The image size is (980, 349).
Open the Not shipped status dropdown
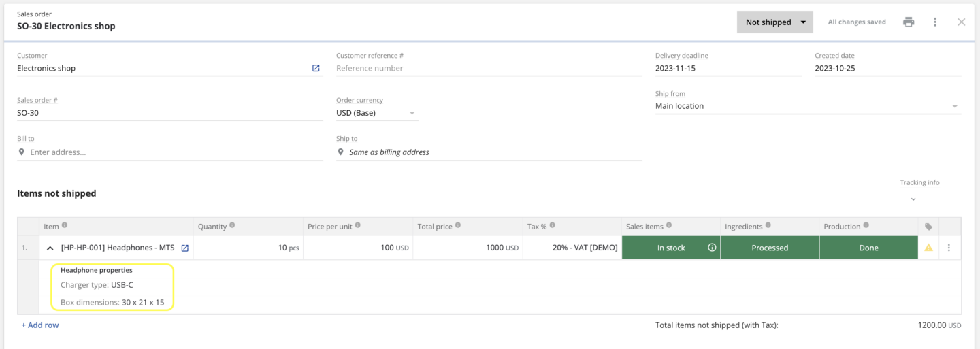click(774, 22)
